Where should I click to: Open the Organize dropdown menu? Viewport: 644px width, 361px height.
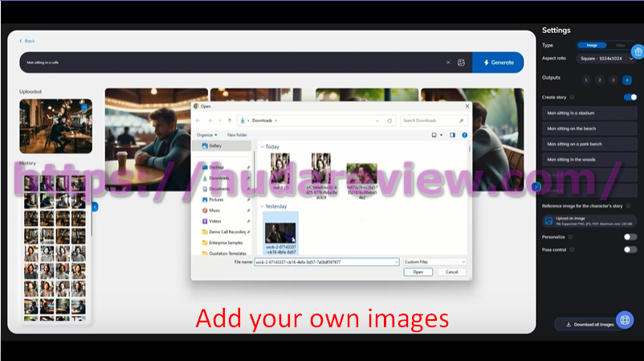206,135
